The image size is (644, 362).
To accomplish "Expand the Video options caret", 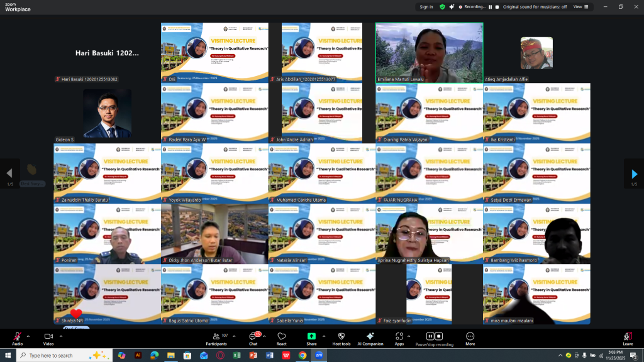I will 61,336.
